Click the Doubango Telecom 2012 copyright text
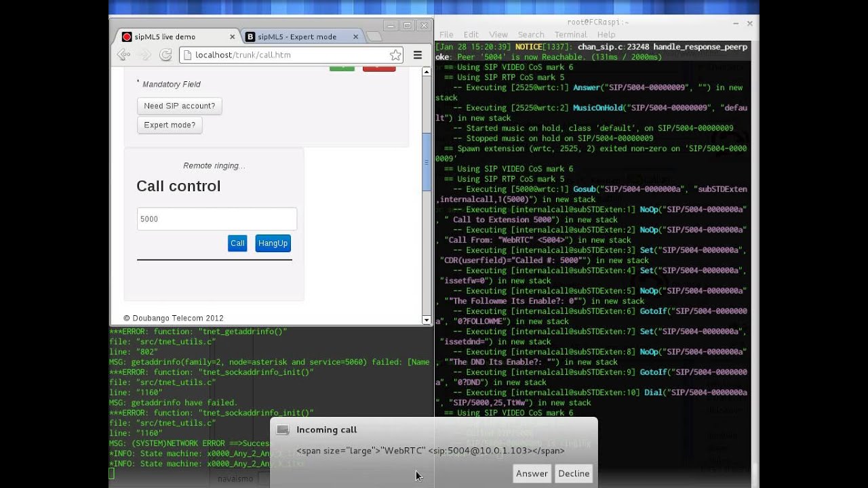Screen dimensions: 868x488 point(173,319)
